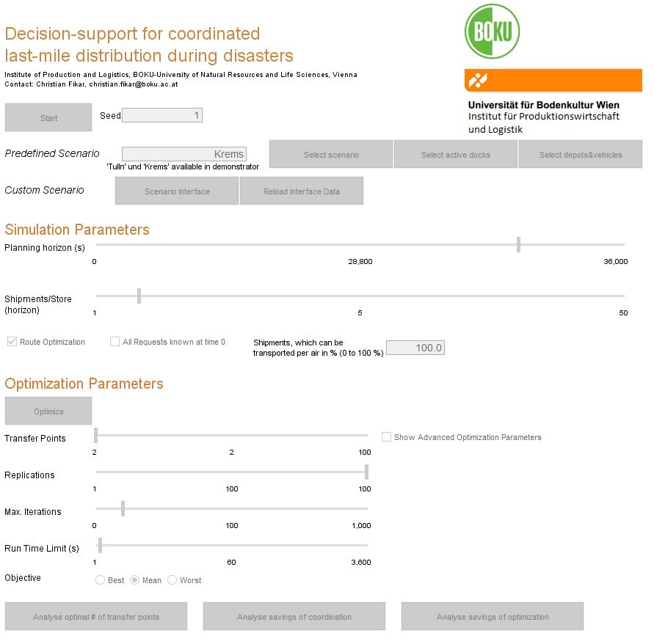
Task: Run Analyse savings of coordination
Action: (x=294, y=616)
